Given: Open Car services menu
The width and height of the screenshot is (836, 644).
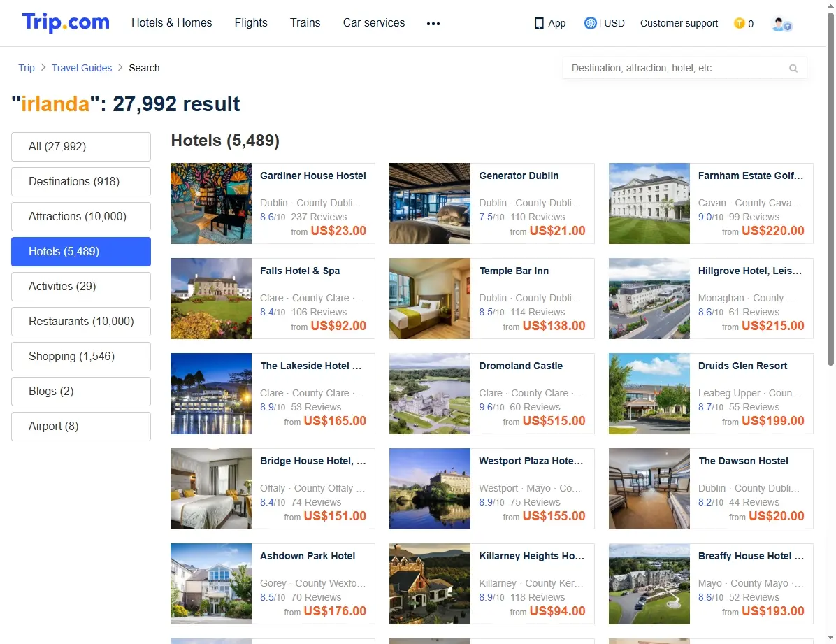Looking at the screenshot, I should click(374, 22).
